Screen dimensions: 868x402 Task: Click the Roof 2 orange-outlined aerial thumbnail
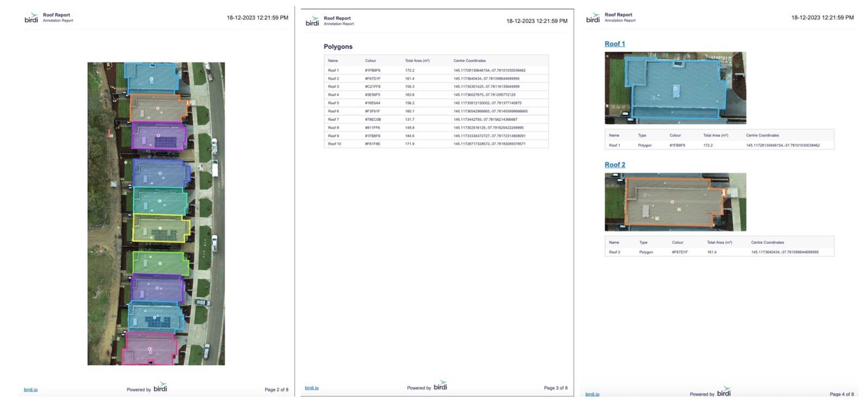pyautogui.click(x=675, y=202)
